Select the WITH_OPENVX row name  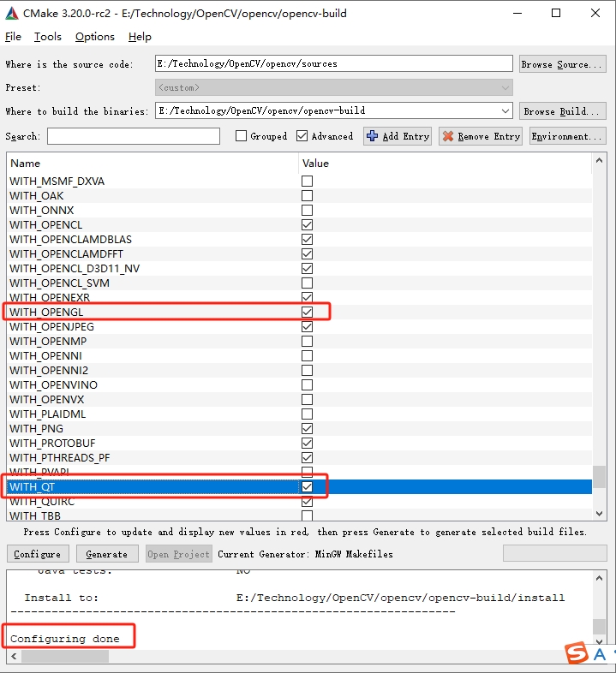coord(47,399)
